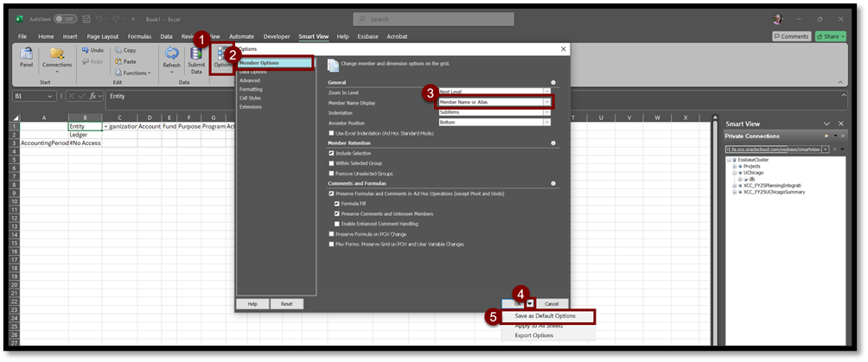This screenshot has height=362, width=868.
Task: Click the Redo icon in Edit group
Action: (x=85, y=61)
